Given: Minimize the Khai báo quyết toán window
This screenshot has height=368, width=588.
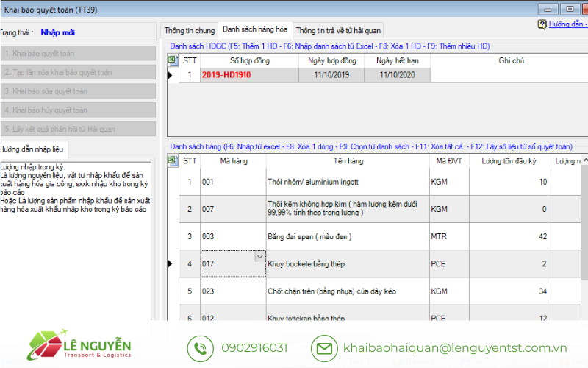Looking at the screenshot, I should 548,9.
